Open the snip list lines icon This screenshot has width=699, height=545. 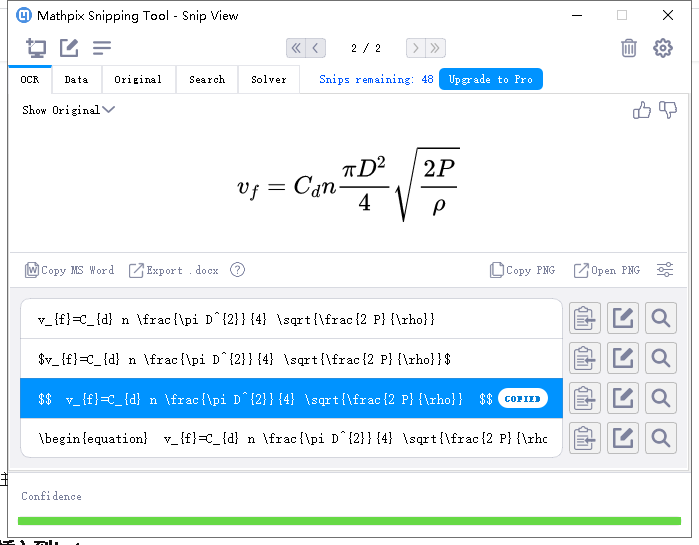tap(102, 48)
